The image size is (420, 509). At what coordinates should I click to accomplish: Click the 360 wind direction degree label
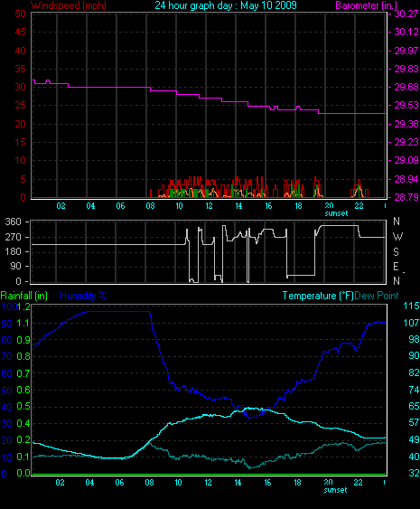(x=13, y=222)
